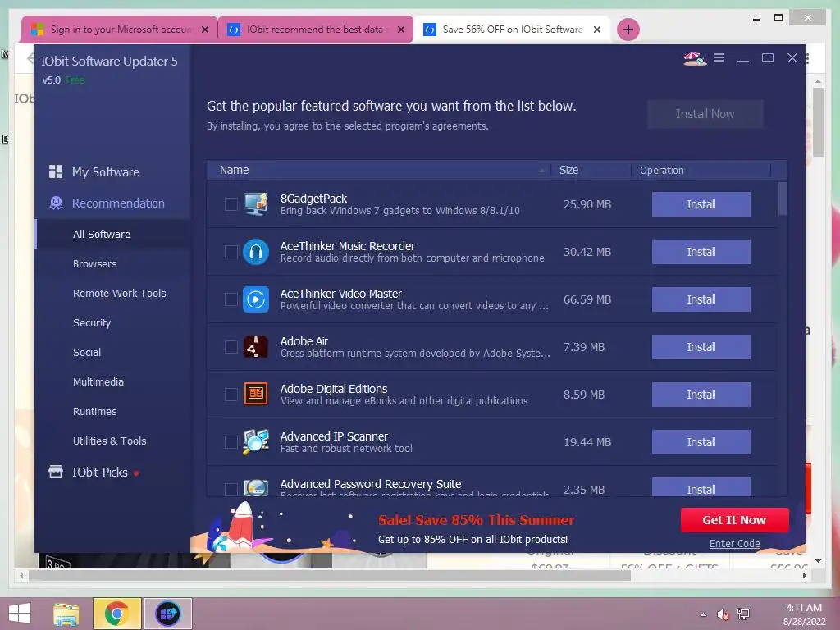Switch to the Microsoft account tab

pos(121,30)
